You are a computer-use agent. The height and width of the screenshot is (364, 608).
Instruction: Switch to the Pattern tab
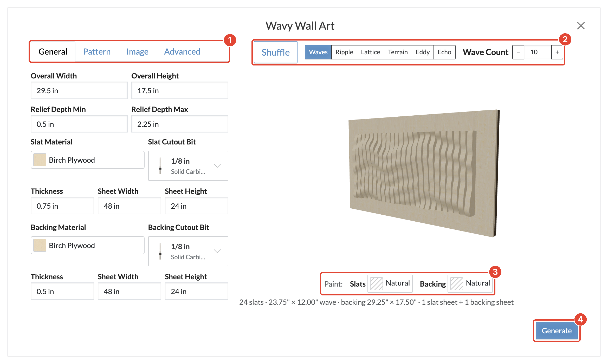tap(97, 52)
